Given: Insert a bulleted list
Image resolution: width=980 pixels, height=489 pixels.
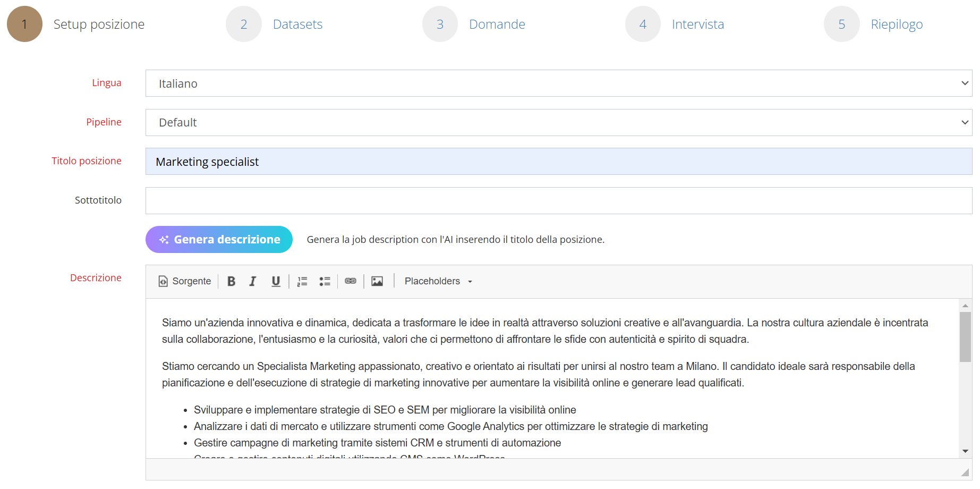Looking at the screenshot, I should tap(325, 281).
